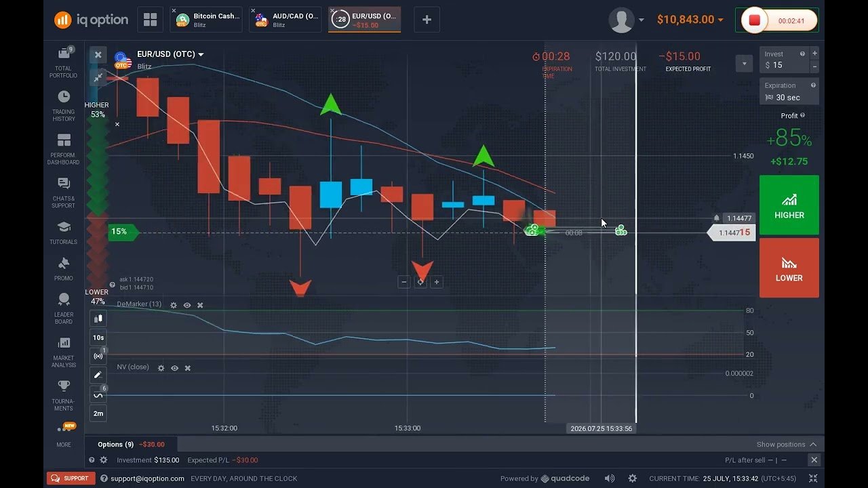Open Tournaments section
The width and height of the screenshot is (868, 488).
click(x=64, y=395)
